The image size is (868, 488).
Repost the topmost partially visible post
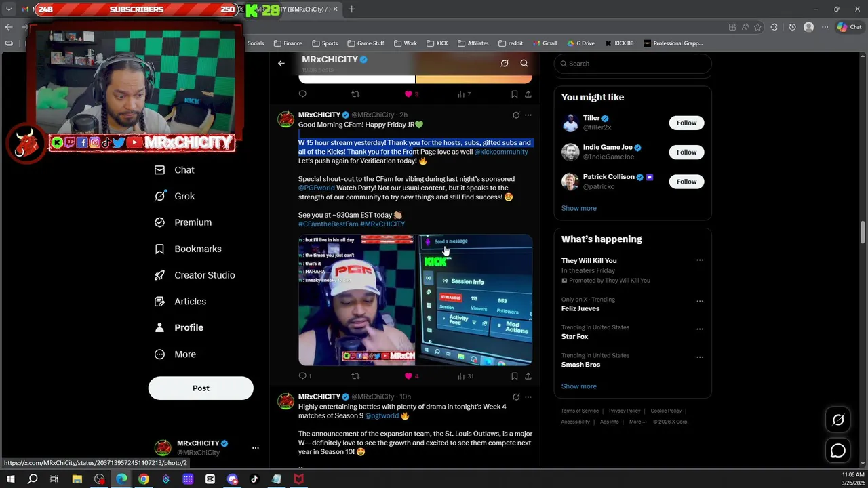pyautogui.click(x=355, y=94)
